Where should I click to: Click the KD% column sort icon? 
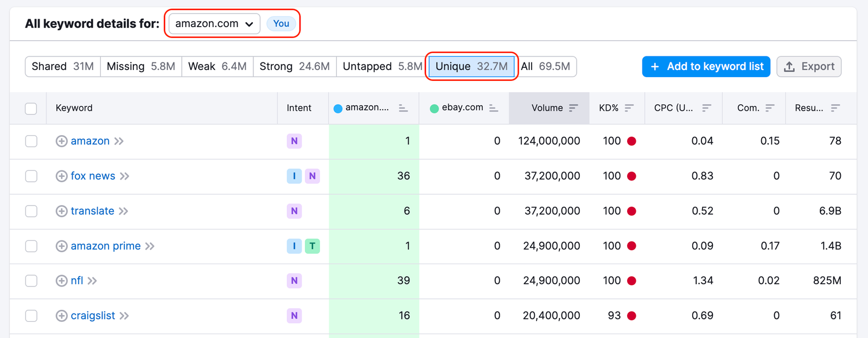coord(629,108)
